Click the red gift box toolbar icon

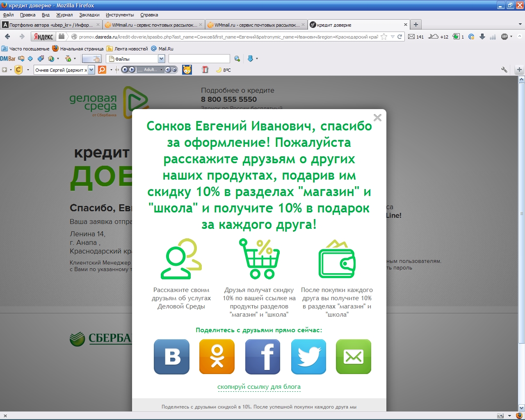pos(205,70)
